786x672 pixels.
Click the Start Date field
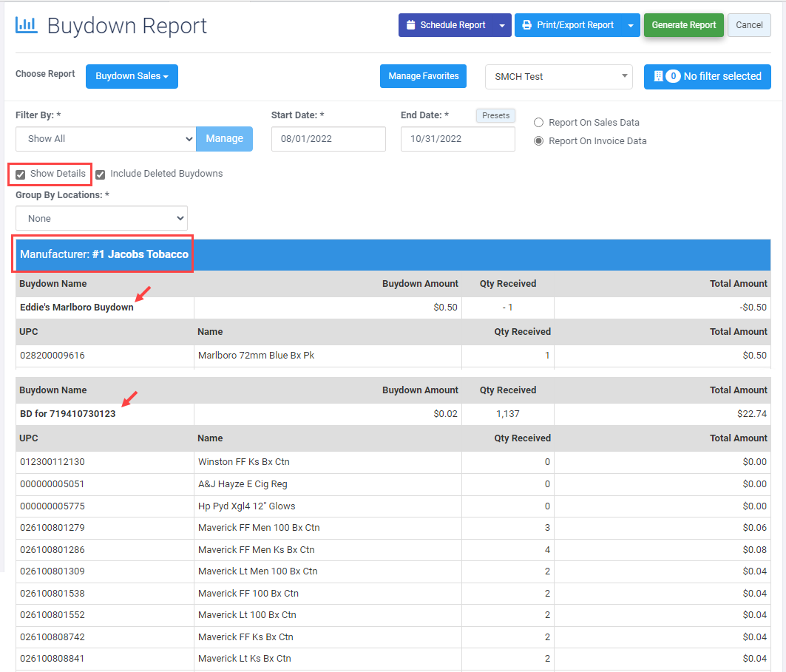[328, 139]
